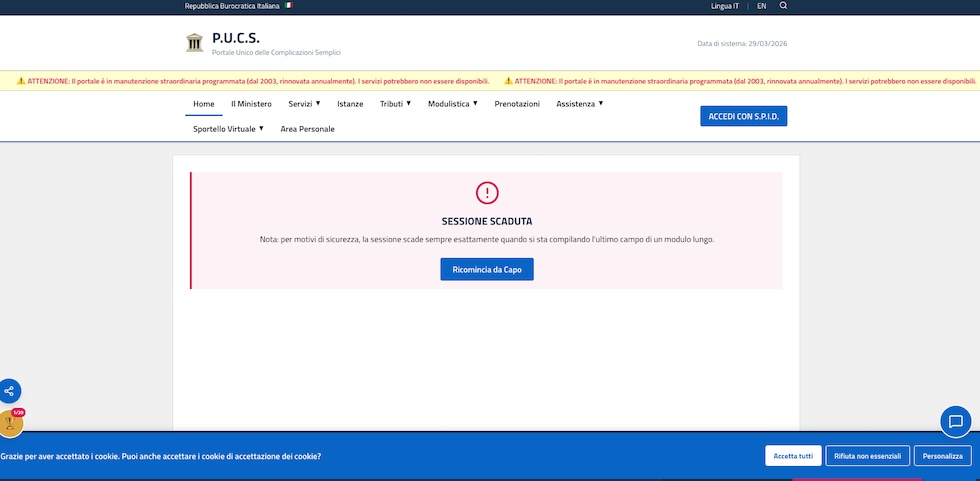Open the share floating button
This screenshot has height=481, width=980.
pyautogui.click(x=9, y=391)
